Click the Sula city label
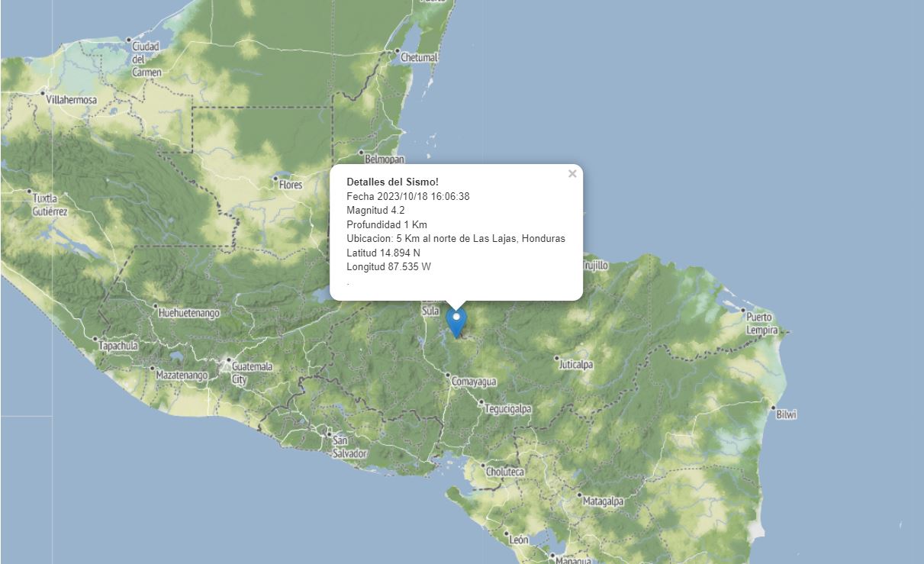This screenshot has width=924, height=564. 430,311
